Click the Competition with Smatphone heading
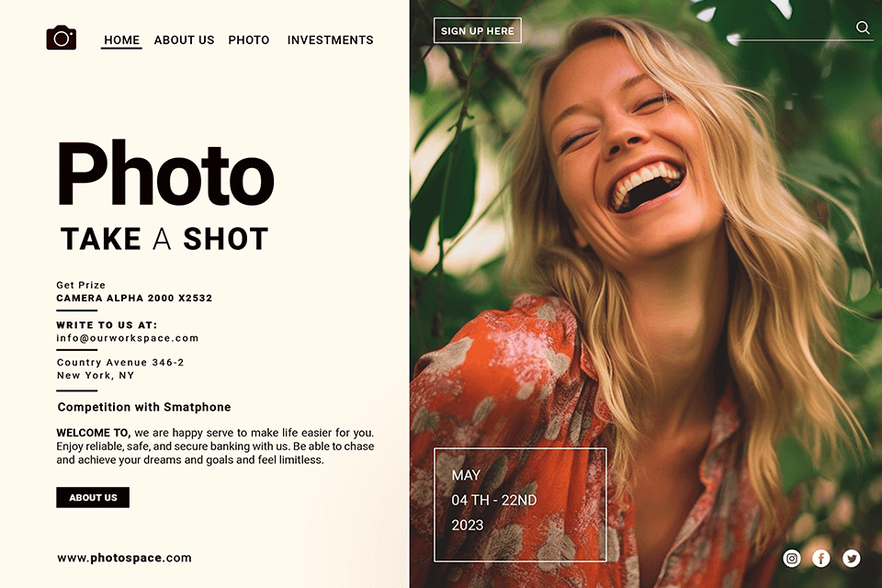Image resolution: width=882 pixels, height=588 pixels. 144,407
